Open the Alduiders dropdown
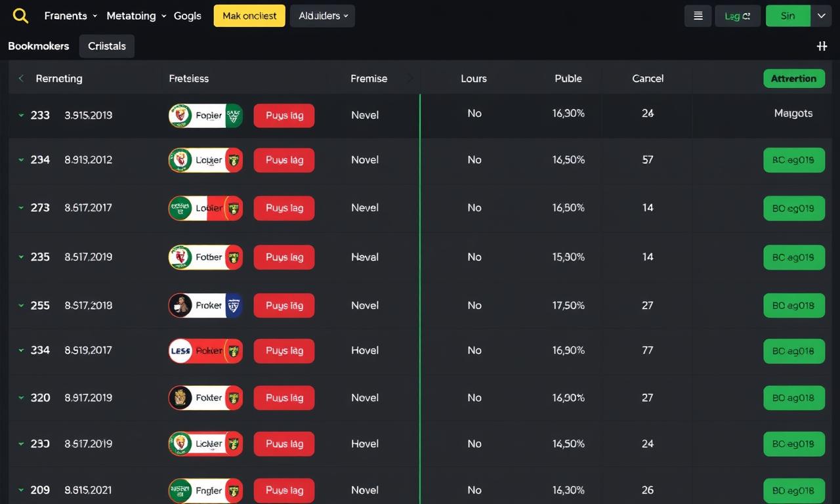 (x=322, y=16)
